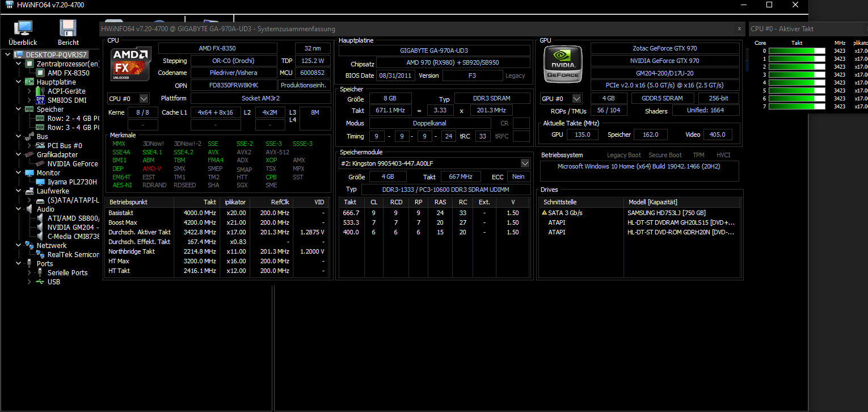
Task: Expand the PCI Bus #0 tree node
Action: click(30, 145)
